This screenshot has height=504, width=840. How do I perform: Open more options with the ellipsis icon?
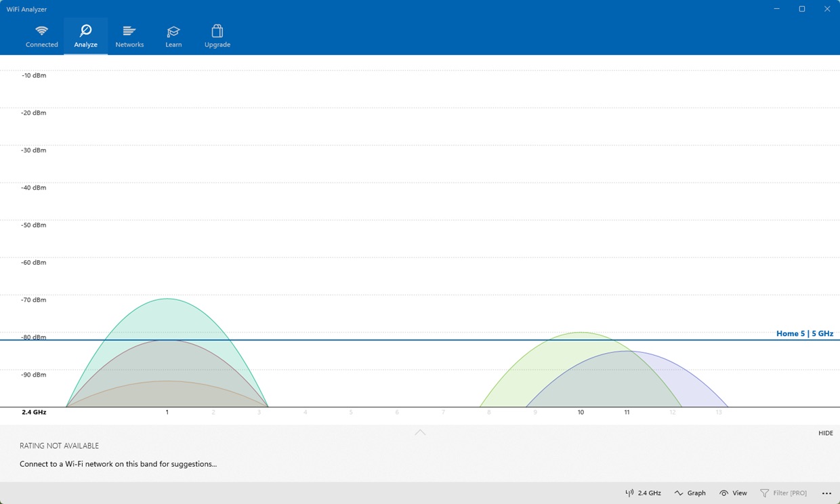[x=826, y=492]
